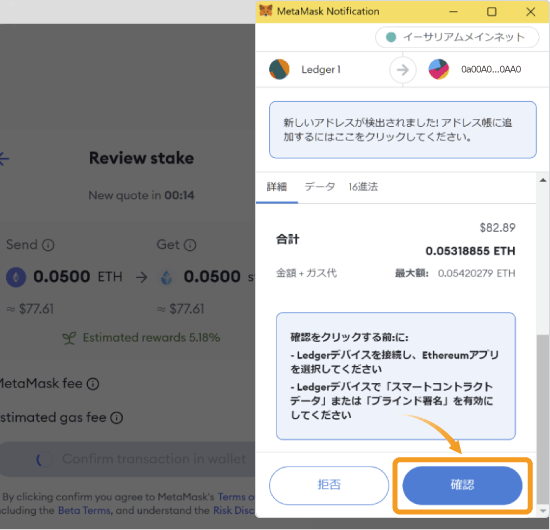The width and height of the screenshot is (550, 530).
Task: Click the back arrow beside Review stake
Action: click(x=4, y=159)
